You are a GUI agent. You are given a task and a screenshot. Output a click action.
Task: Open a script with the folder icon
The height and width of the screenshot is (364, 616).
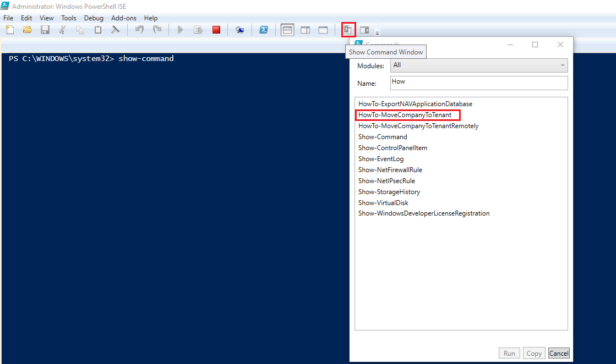point(28,30)
